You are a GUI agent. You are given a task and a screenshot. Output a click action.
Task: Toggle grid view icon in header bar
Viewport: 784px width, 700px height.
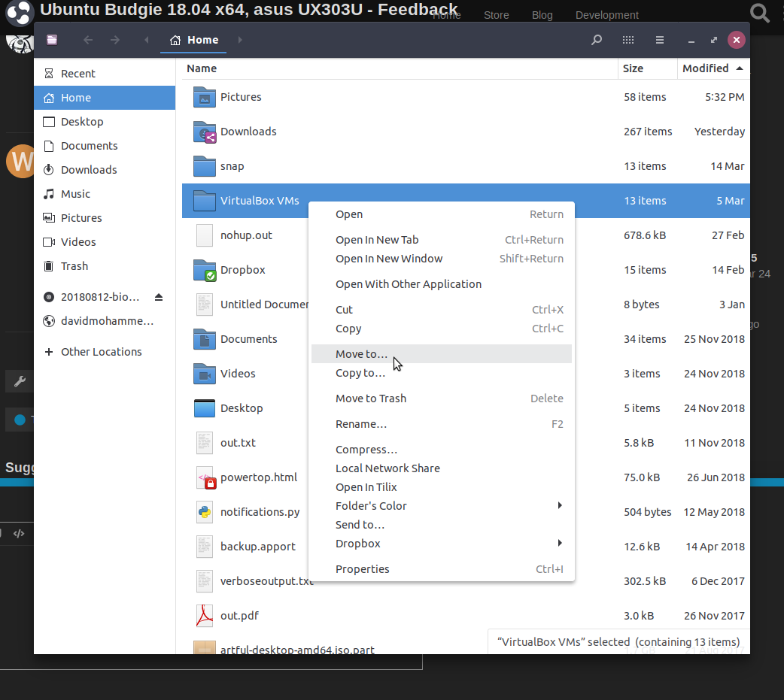click(628, 40)
